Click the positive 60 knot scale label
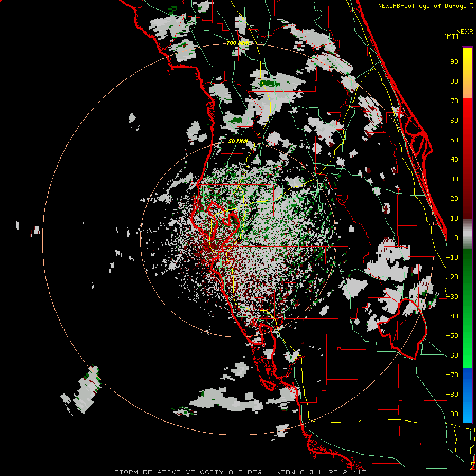 click(454, 121)
